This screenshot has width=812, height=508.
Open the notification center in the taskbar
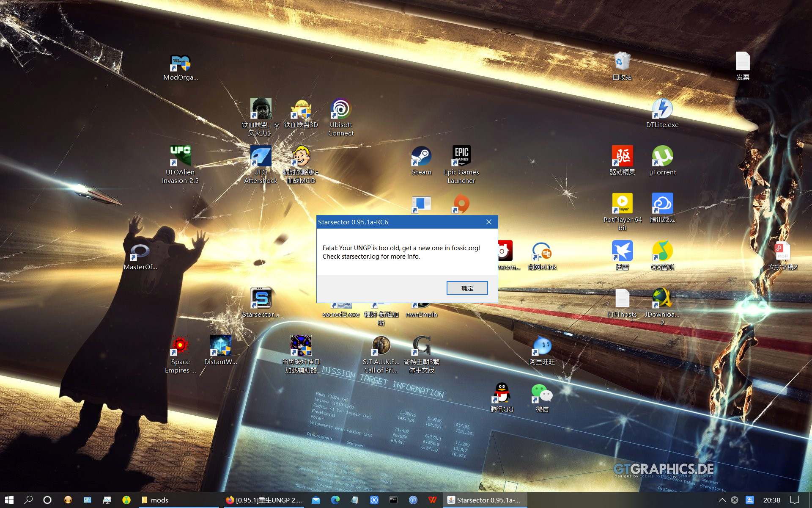tap(795, 500)
